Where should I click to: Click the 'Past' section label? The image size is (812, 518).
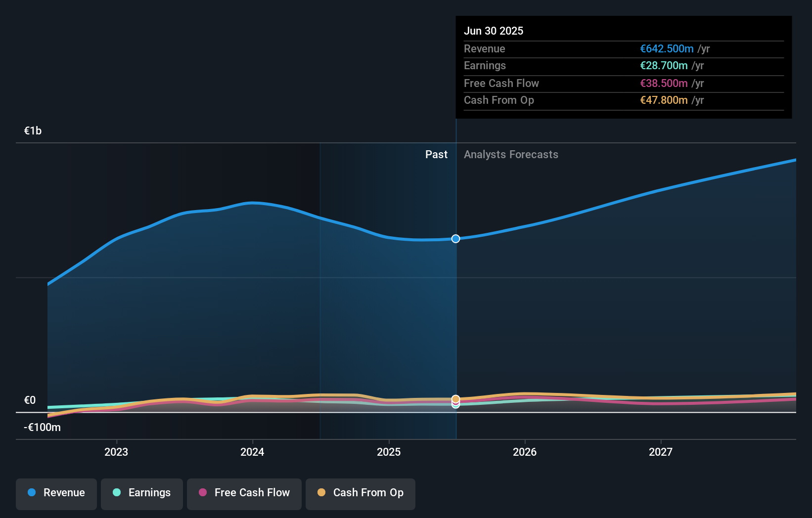pyautogui.click(x=436, y=155)
